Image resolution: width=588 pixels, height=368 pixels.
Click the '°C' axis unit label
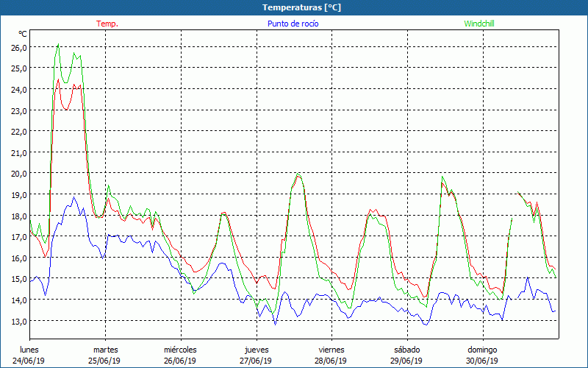coord(23,34)
